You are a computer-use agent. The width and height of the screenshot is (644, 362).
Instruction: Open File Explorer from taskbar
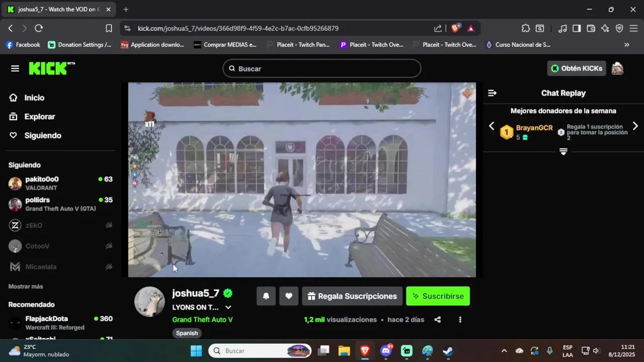tap(344, 350)
